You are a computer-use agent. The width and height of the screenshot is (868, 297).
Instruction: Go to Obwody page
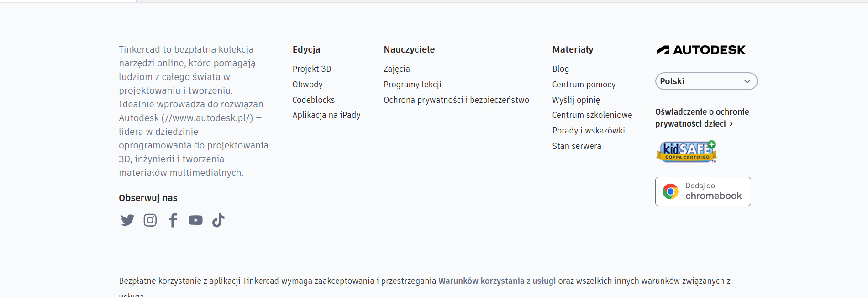point(307,85)
